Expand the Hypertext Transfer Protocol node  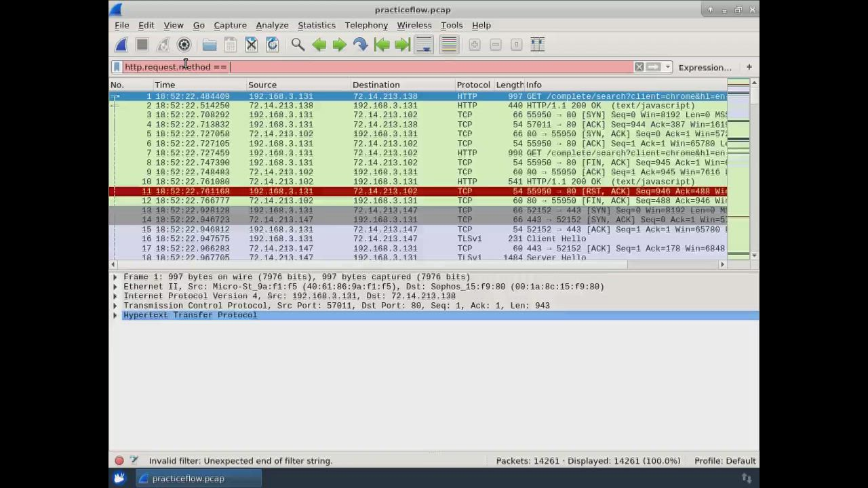pos(115,315)
